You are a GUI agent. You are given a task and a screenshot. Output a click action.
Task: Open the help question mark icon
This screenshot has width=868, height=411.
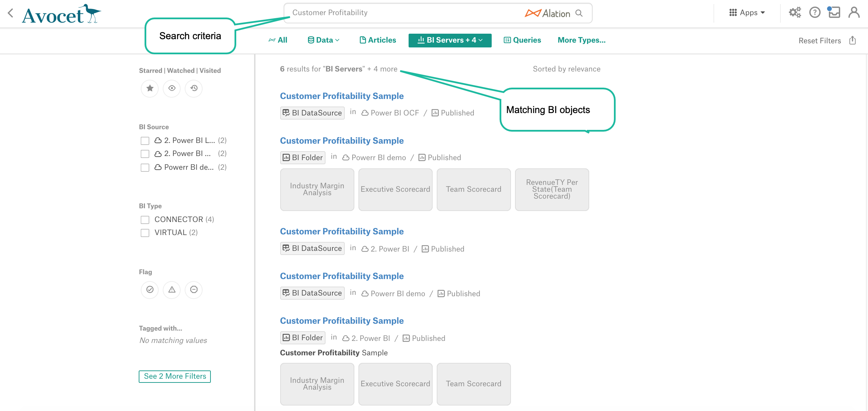coord(814,13)
